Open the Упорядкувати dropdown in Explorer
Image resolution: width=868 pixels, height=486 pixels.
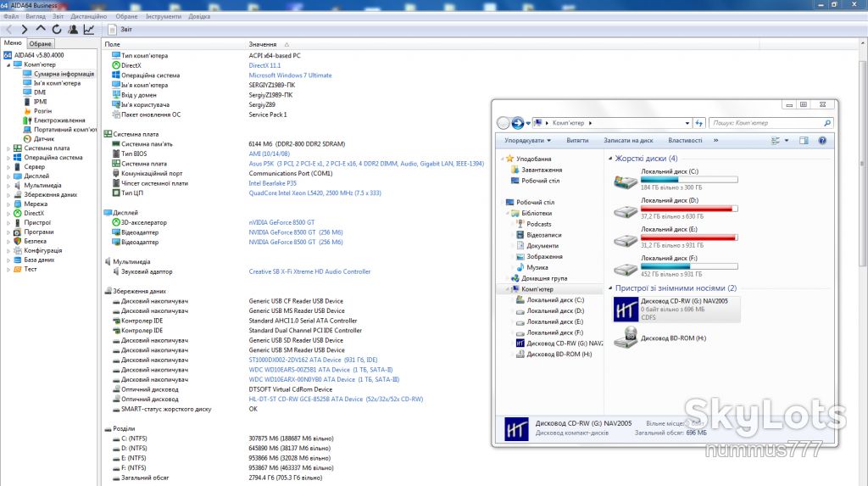click(x=527, y=141)
